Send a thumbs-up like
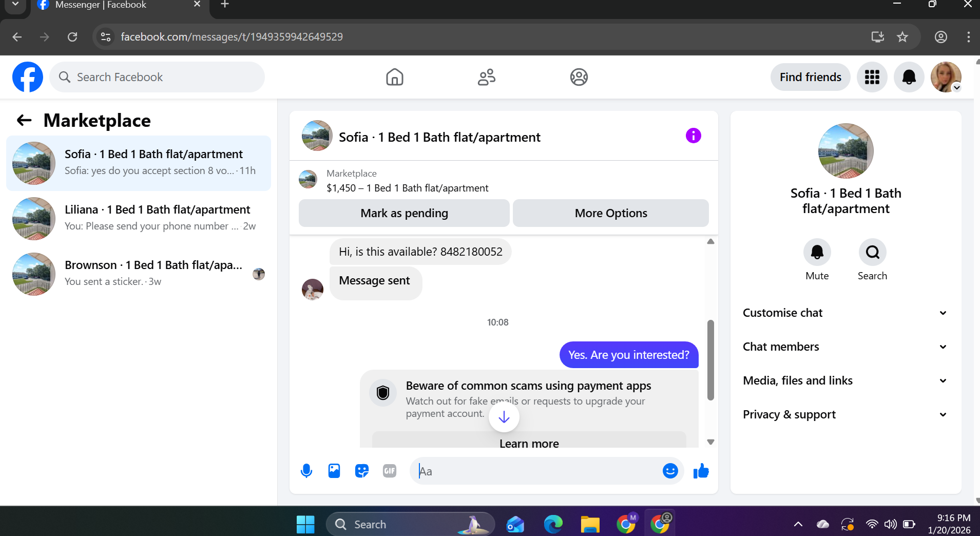The width and height of the screenshot is (980, 536). point(701,471)
